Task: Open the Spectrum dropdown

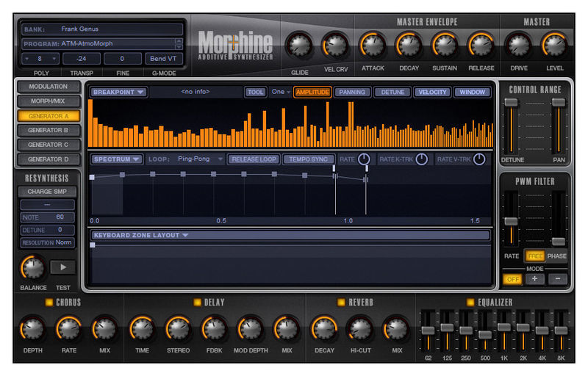Action: tap(117, 159)
